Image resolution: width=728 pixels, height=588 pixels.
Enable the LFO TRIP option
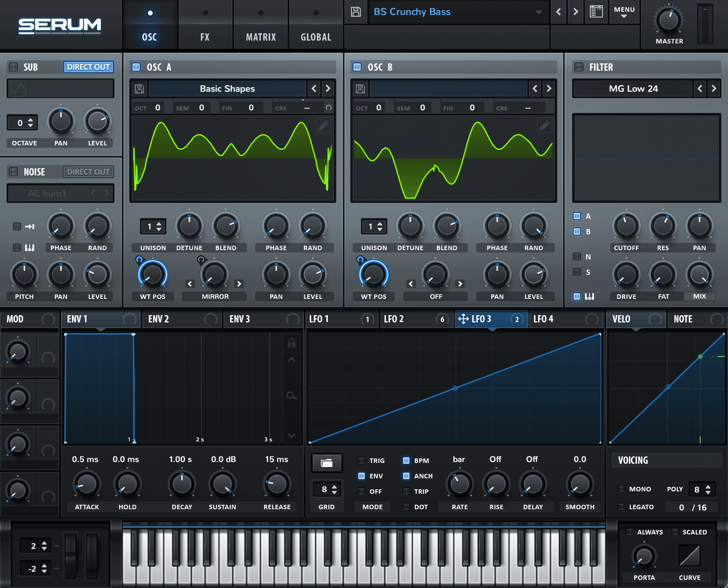tap(406, 491)
